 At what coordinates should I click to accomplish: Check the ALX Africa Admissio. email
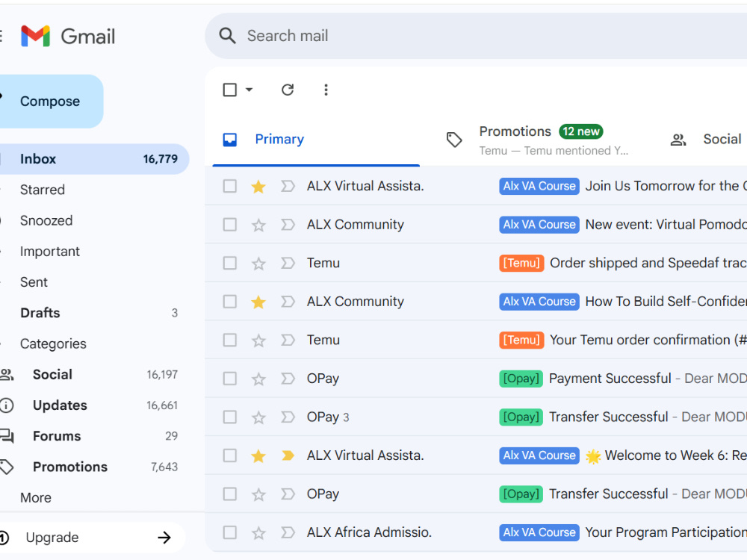point(229,533)
